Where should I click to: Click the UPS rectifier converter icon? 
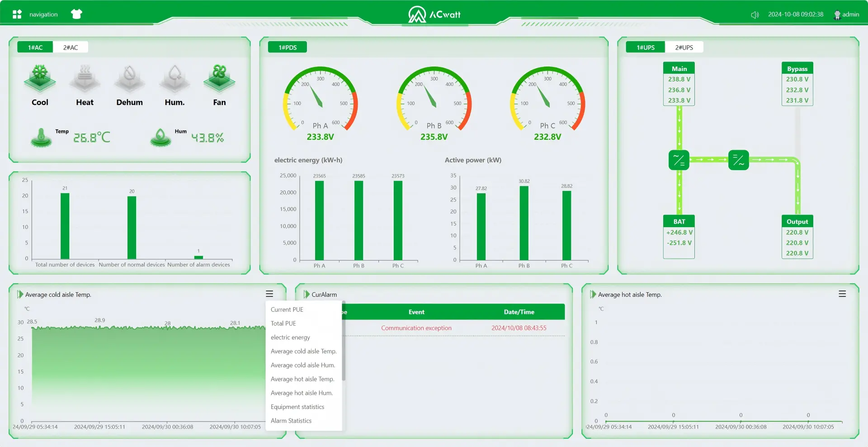click(679, 160)
